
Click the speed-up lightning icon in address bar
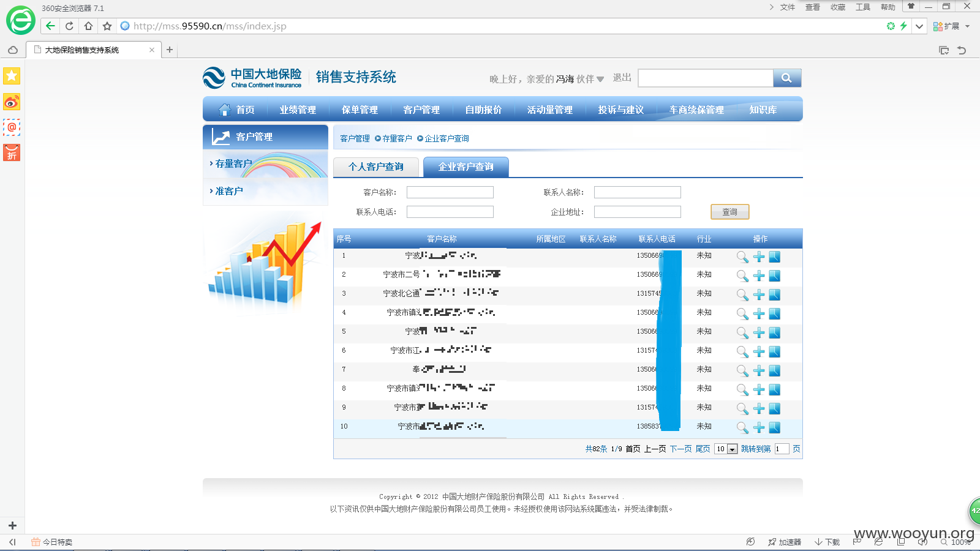click(x=903, y=26)
